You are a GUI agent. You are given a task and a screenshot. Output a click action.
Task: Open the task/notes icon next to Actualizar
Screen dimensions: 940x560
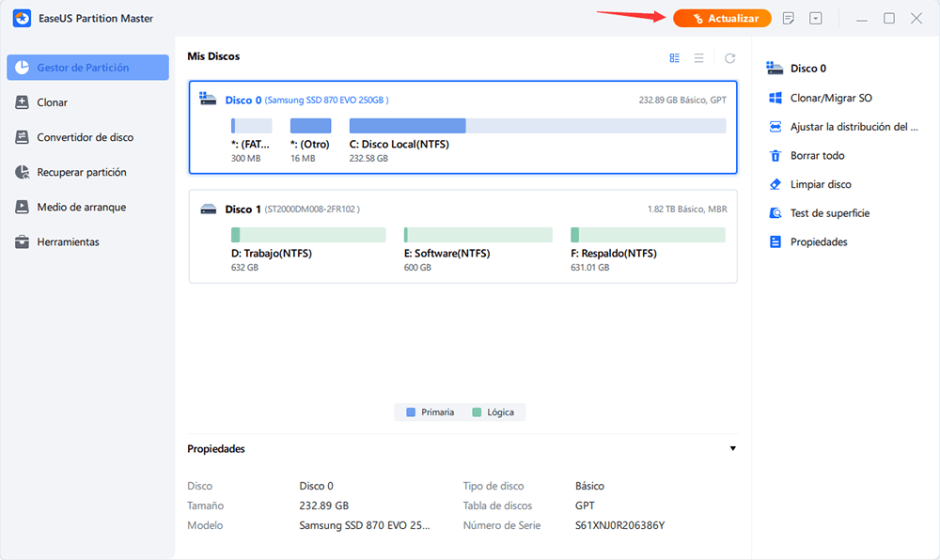tap(789, 19)
